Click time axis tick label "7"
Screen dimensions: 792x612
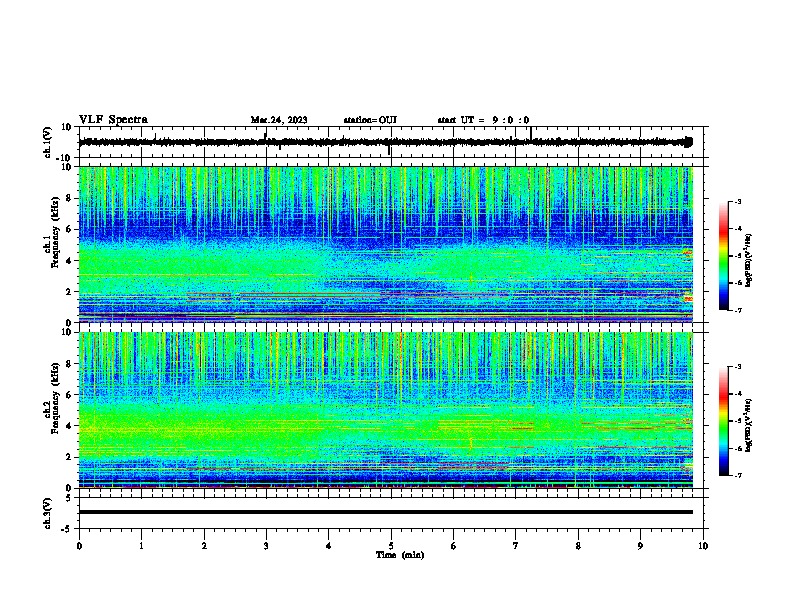[516, 546]
